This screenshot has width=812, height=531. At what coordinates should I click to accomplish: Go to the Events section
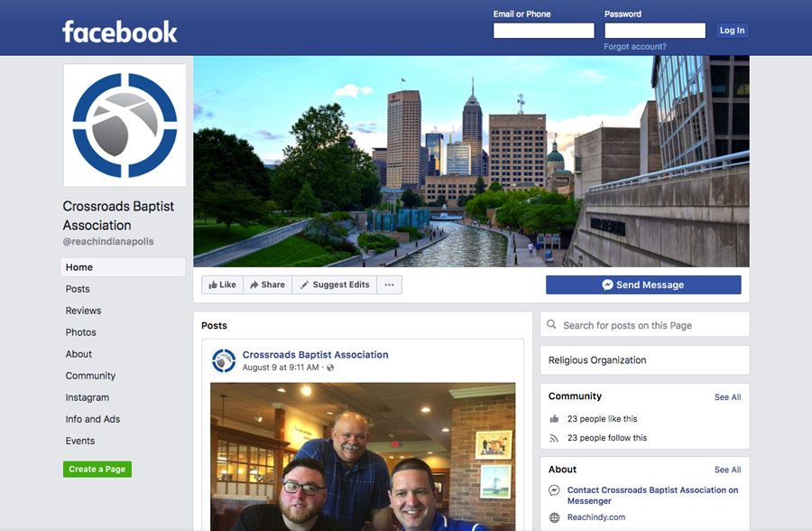point(79,441)
